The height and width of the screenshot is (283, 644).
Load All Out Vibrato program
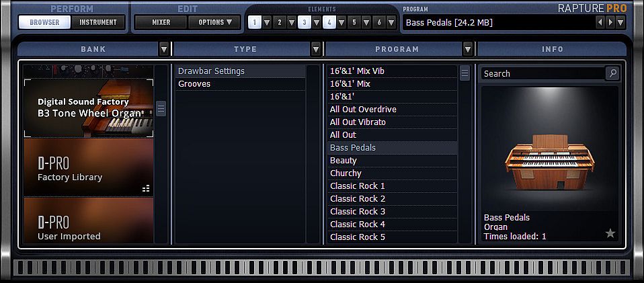pos(392,122)
